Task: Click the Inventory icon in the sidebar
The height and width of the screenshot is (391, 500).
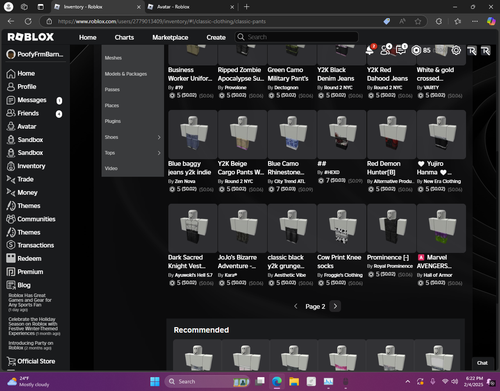Action: (x=11, y=166)
